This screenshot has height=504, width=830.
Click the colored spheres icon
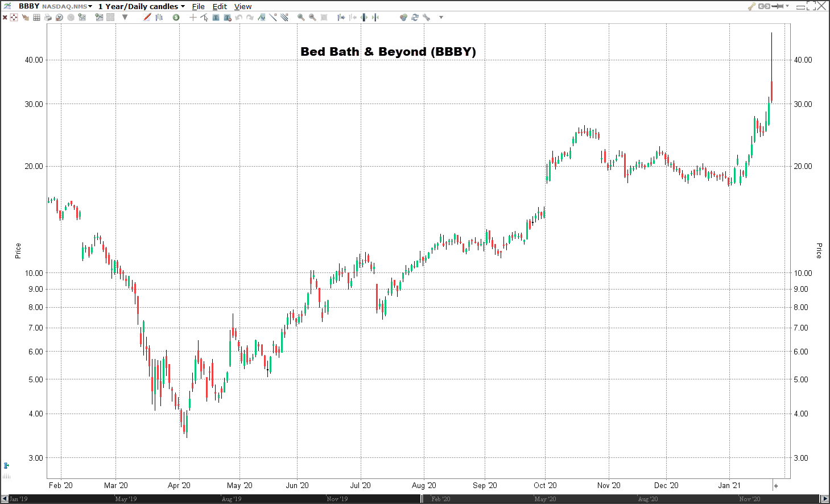tap(403, 17)
